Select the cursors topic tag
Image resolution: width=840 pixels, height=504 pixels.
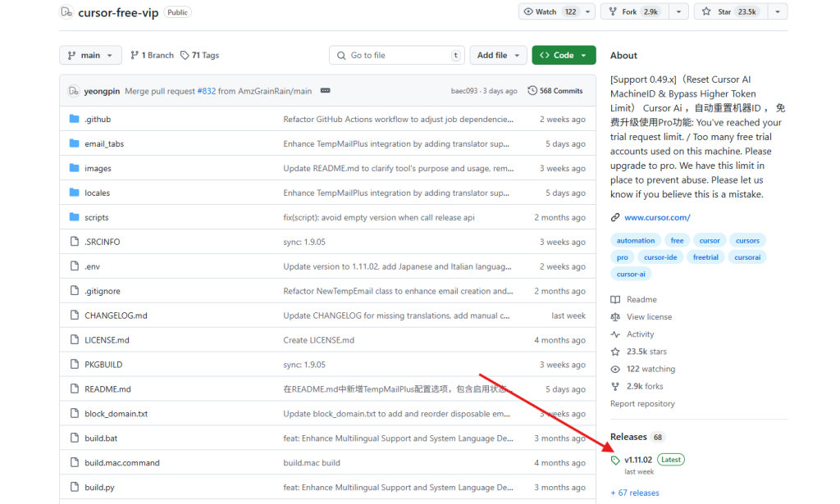(x=747, y=241)
